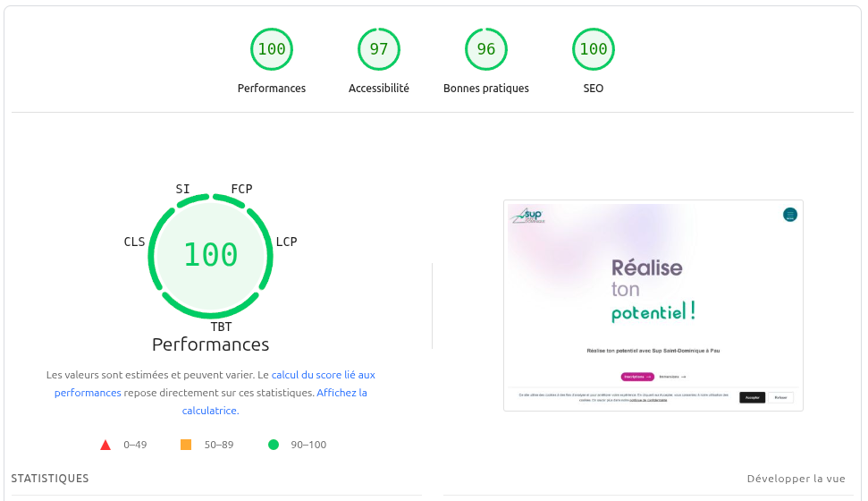The width and height of the screenshot is (868, 501).
Task: Click the orange square 50–89 legend icon
Action: (x=186, y=445)
